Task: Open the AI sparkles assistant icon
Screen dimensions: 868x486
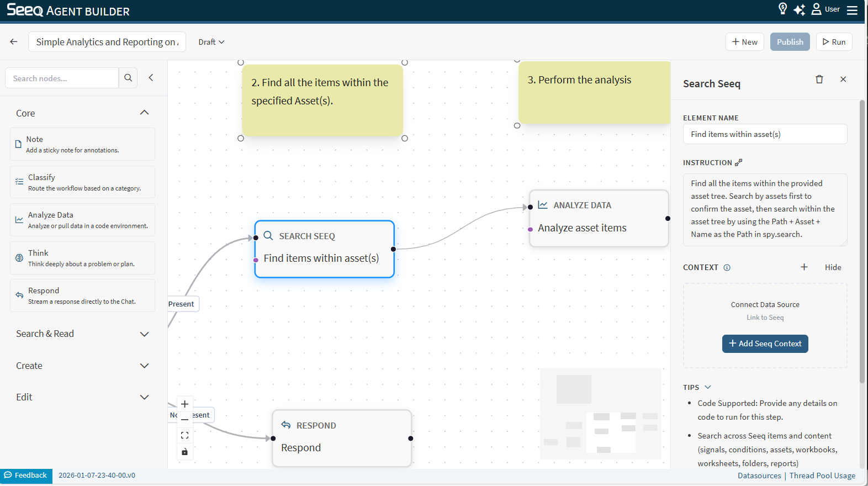Action: click(799, 9)
